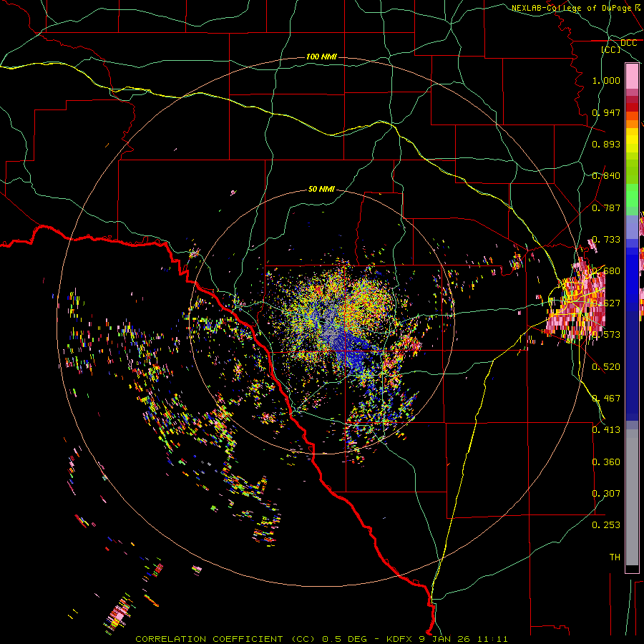The height and width of the screenshot is (644, 644).
Task: Click the TH threshold label
Action: [x=615, y=557]
